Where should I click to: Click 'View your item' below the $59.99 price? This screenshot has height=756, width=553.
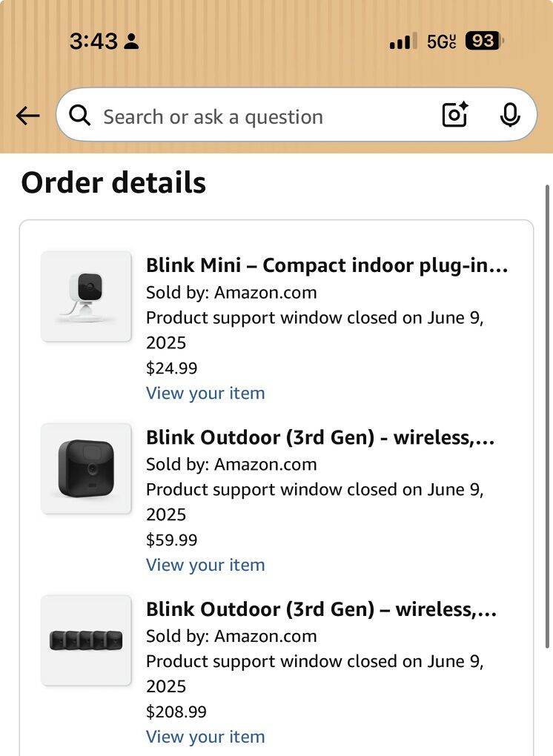[205, 565]
